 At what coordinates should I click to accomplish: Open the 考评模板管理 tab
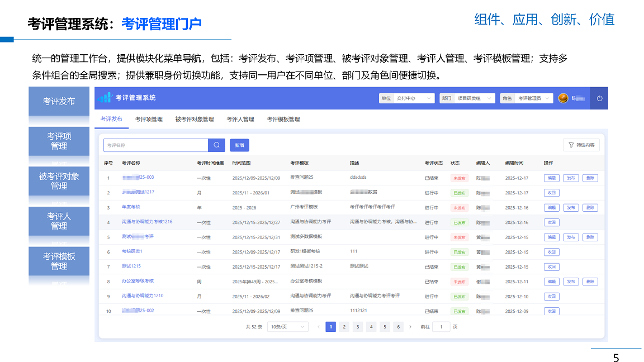[x=283, y=119]
